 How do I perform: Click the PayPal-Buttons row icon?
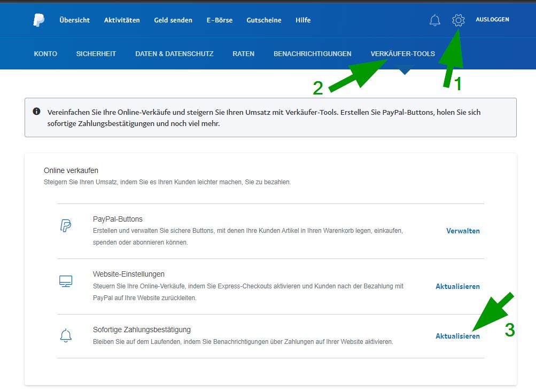[66, 226]
